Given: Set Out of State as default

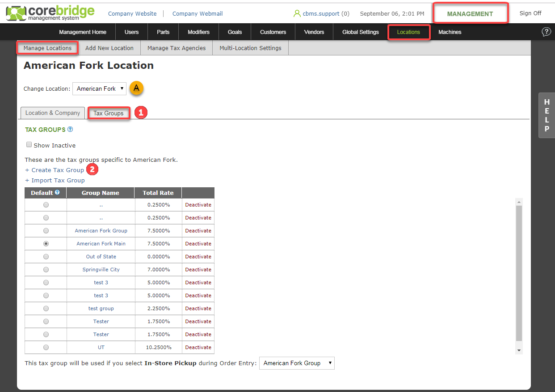Looking at the screenshot, I should click(x=46, y=257).
